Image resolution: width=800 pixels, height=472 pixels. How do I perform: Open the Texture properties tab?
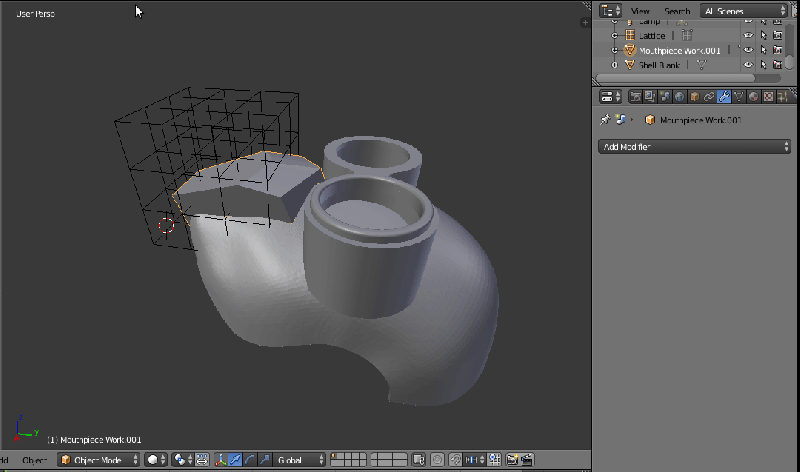pyautogui.click(x=768, y=96)
